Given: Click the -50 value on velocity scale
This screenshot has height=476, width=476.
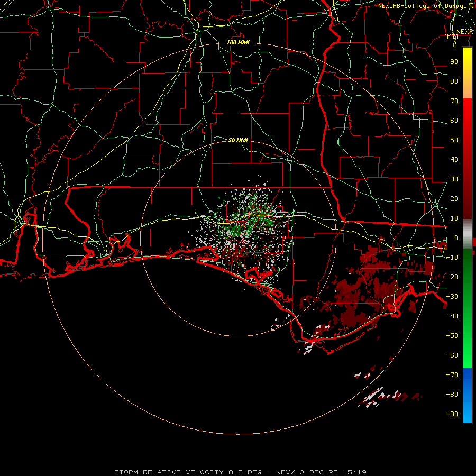Looking at the screenshot, I should pyautogui.click(x=452, y=335).
